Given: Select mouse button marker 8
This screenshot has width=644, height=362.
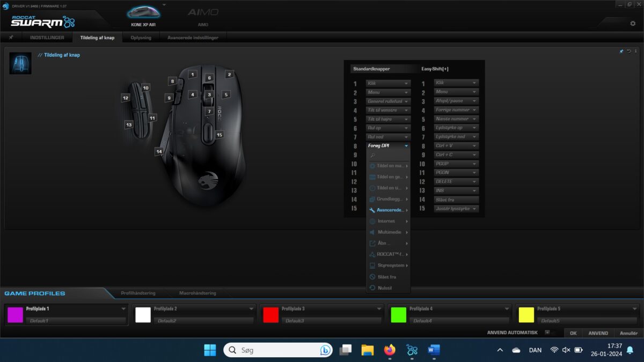Looking at the screenshot, I should 172,81.
